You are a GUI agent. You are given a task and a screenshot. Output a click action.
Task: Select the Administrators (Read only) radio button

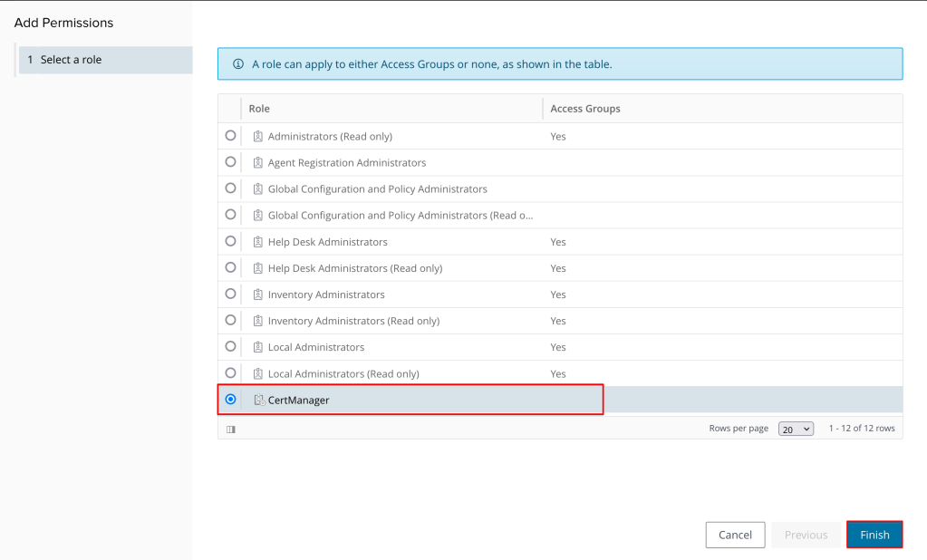point(230,136)
